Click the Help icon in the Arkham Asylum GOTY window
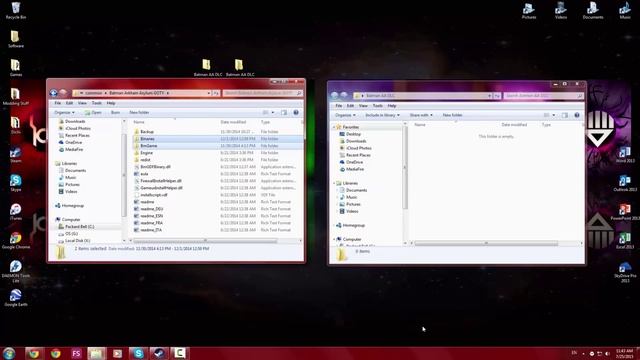The image size is (640, 360). pyautogui.click(x=296, y=112)
